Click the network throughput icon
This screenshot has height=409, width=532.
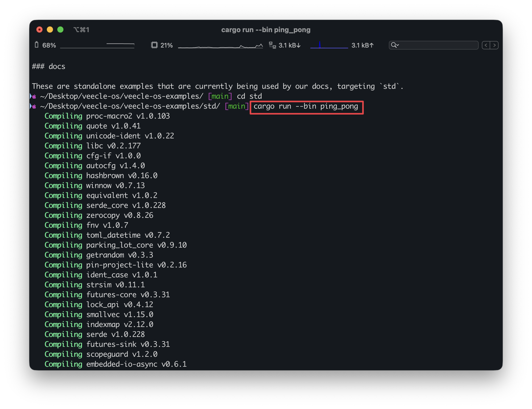[272, 45]
